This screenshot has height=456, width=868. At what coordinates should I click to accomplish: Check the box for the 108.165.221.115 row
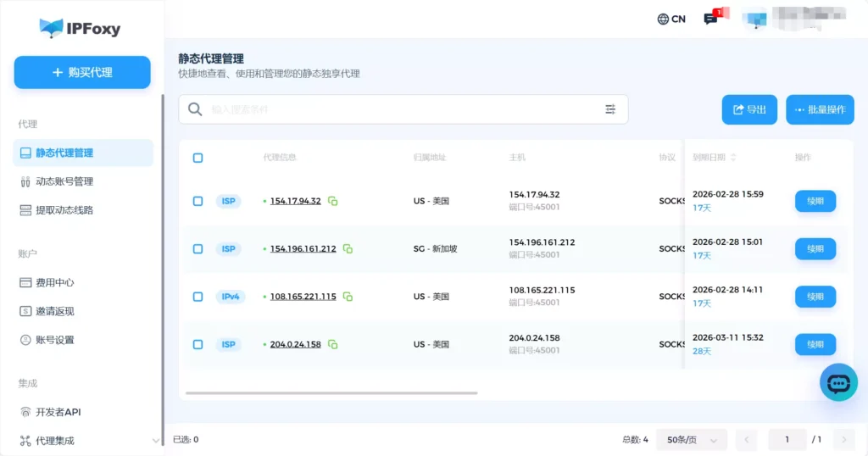198,297
